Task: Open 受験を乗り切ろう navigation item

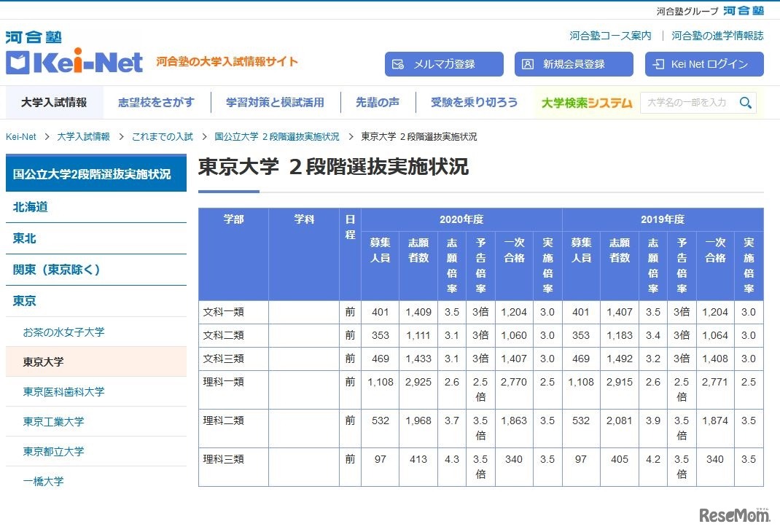Action: (x=473, y=103)
